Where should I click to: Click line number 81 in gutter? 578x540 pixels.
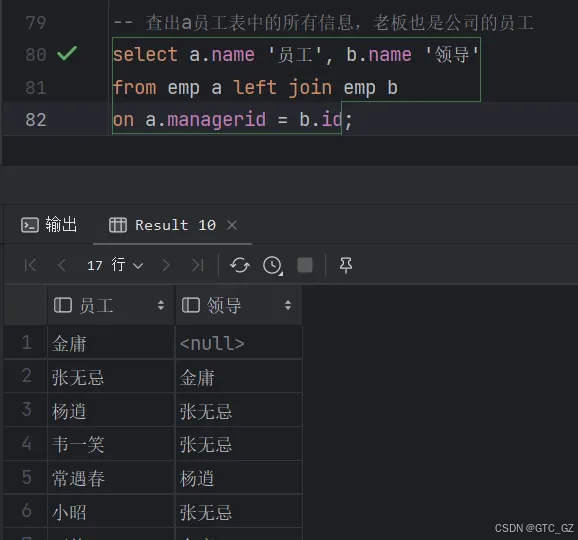[36, 88]
